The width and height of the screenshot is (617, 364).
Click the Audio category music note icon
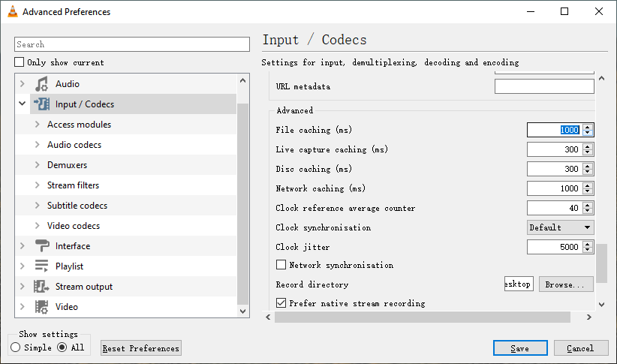tap(41, 84)
